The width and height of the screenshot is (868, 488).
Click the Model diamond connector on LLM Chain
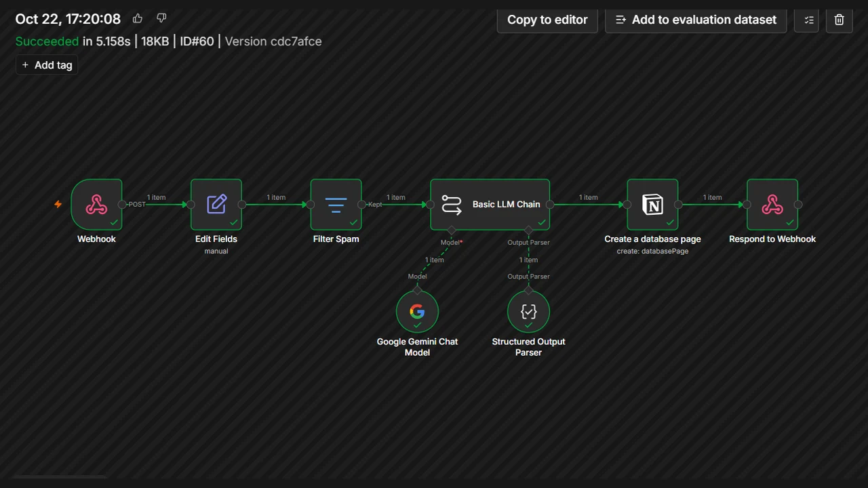[x=452, y=230]
